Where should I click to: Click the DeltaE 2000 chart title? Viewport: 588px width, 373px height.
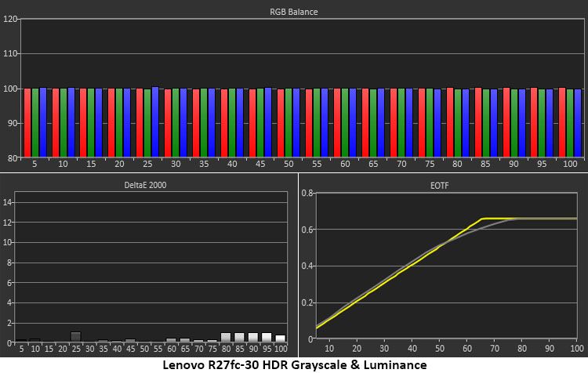coord(145,185)
